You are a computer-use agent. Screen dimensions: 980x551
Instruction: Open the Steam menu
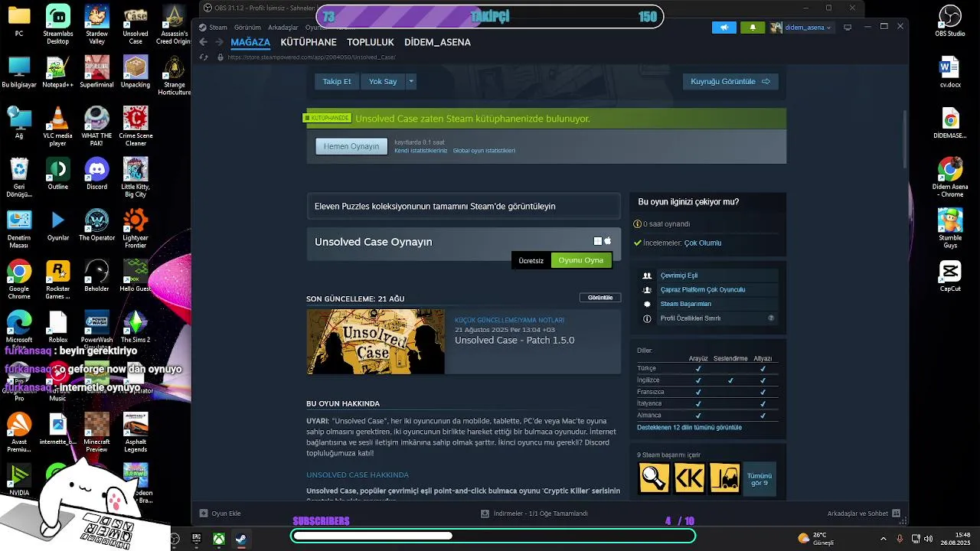(218, 28)
